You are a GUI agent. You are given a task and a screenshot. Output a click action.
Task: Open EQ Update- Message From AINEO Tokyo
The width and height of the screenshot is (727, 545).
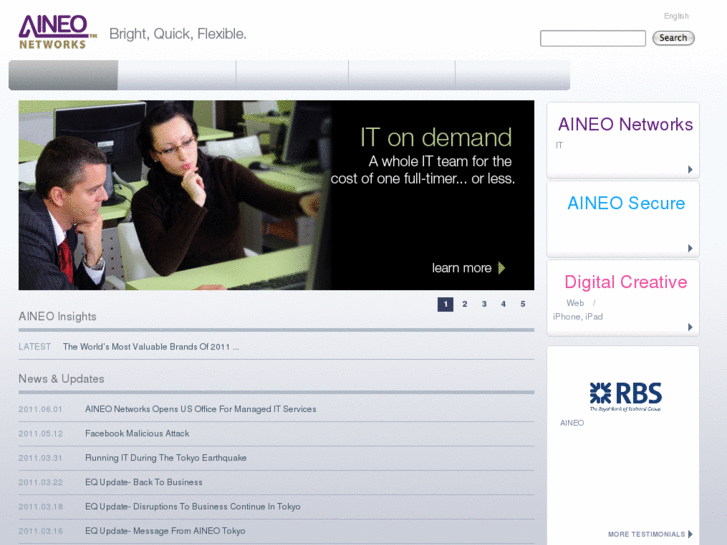165,531
